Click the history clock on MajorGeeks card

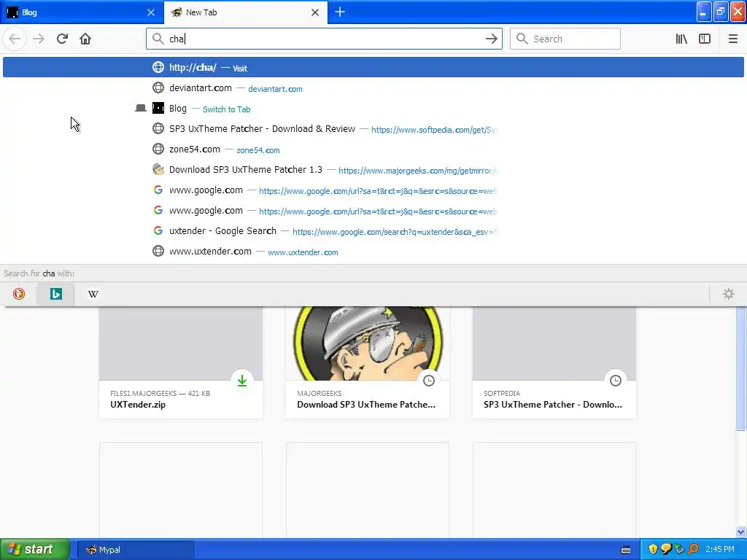point(429,381)
